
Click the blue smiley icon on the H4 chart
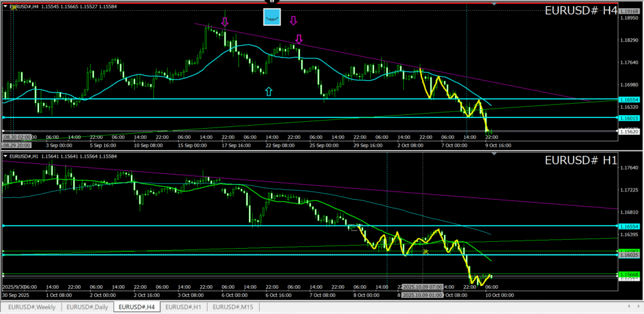[x=272, y=17]
